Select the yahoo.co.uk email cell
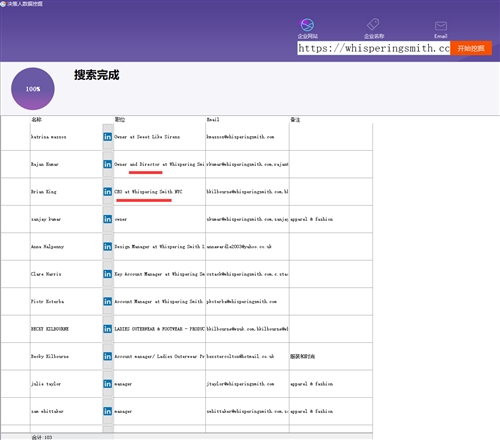 [247, 247]
